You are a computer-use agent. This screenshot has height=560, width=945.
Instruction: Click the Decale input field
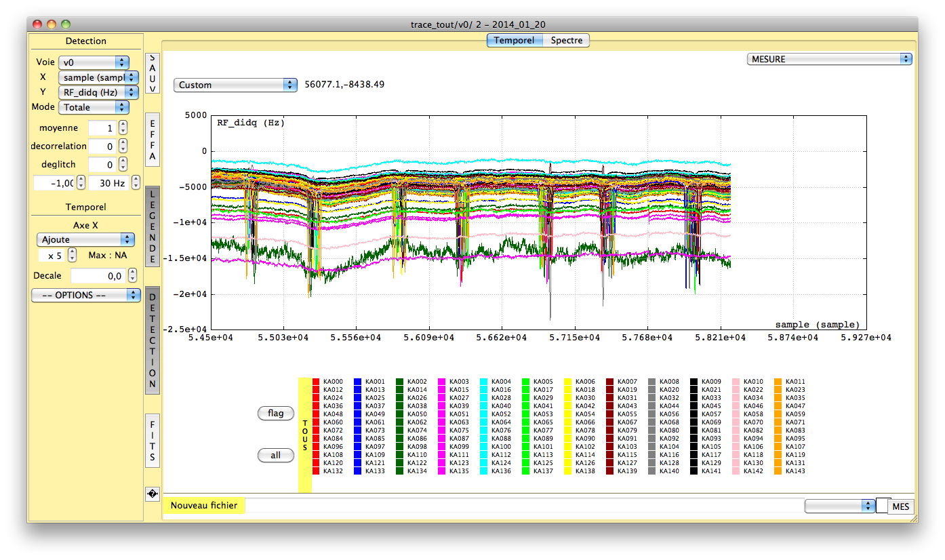tap(98, 276)
